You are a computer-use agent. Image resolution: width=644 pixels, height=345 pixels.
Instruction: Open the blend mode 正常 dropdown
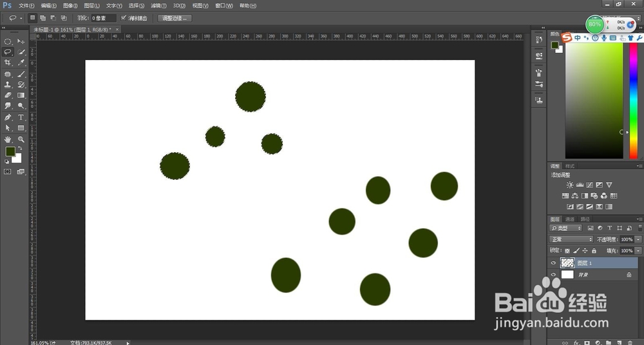click(571, 239)
